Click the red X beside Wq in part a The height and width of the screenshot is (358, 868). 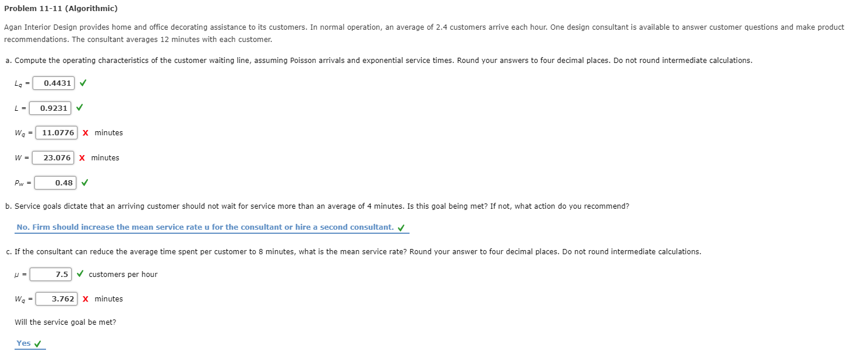pyautogui.click(x=86, y=132)
